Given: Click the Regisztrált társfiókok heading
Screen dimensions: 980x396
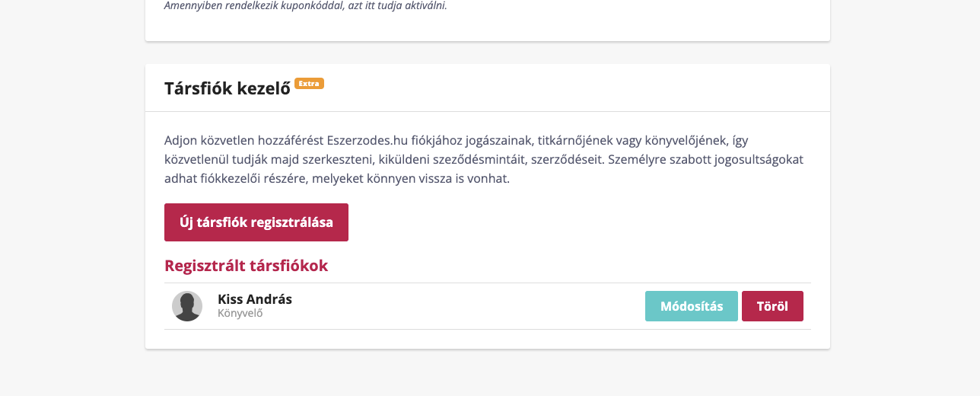Looking at the screenshot, I should click(x=247, y=266).
